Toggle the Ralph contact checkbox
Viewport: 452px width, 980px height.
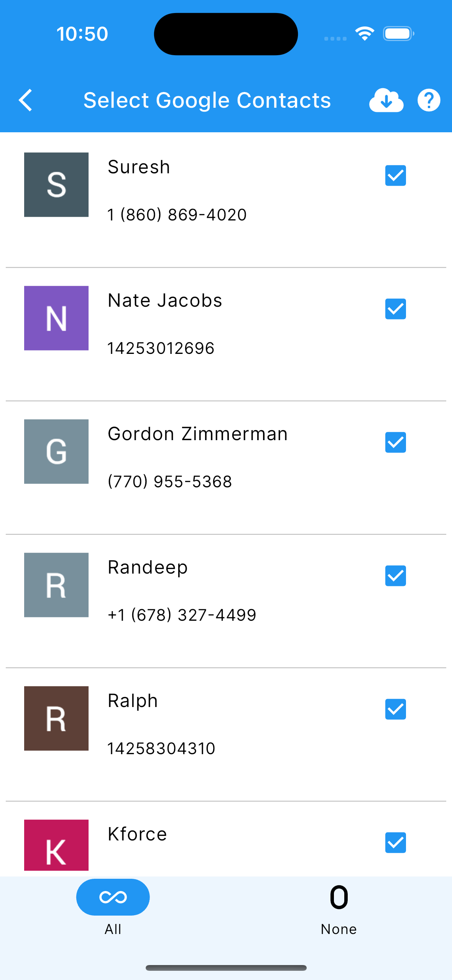[x=396, y=709]
